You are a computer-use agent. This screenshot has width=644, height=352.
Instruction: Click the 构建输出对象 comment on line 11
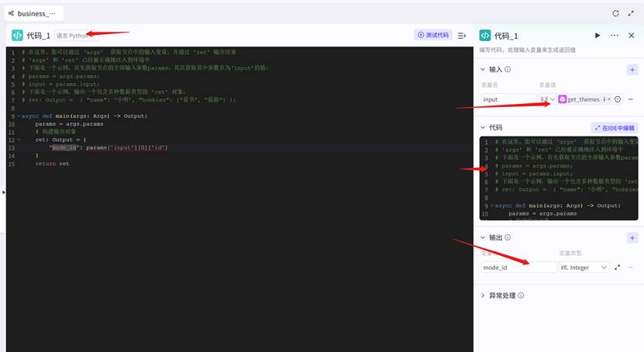click(x=55, y=132)
